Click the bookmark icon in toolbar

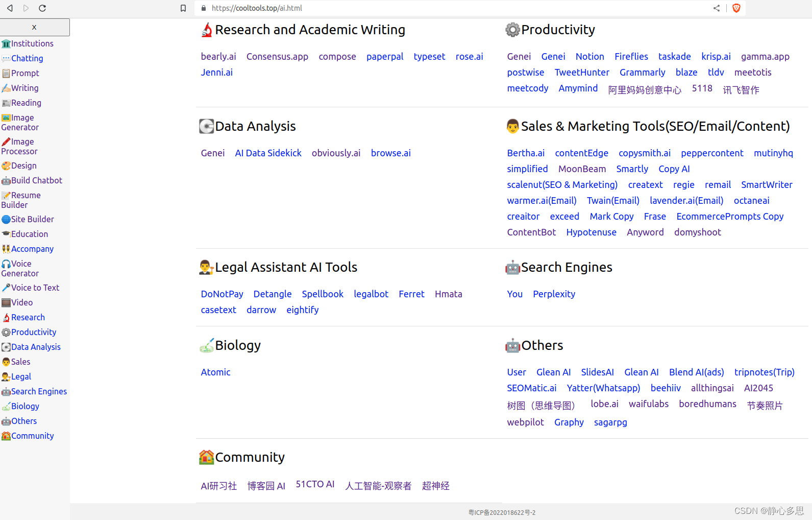[183, 8]
